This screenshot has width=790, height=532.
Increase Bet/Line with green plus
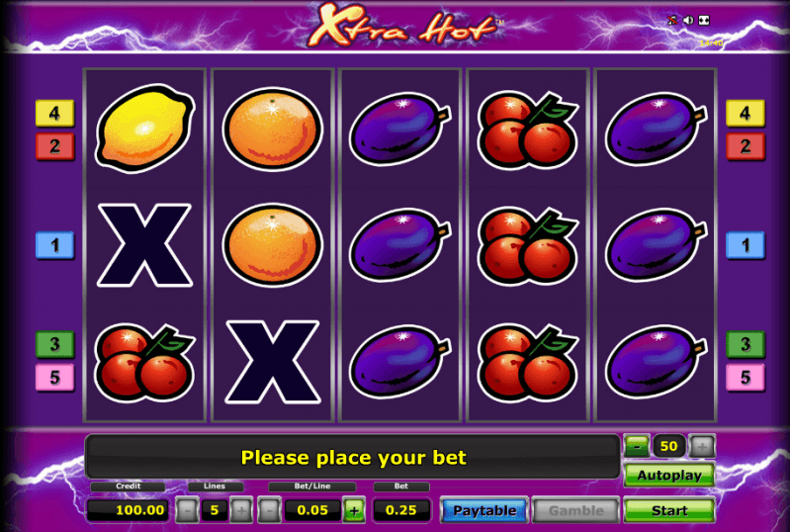(x=354, y=510)
